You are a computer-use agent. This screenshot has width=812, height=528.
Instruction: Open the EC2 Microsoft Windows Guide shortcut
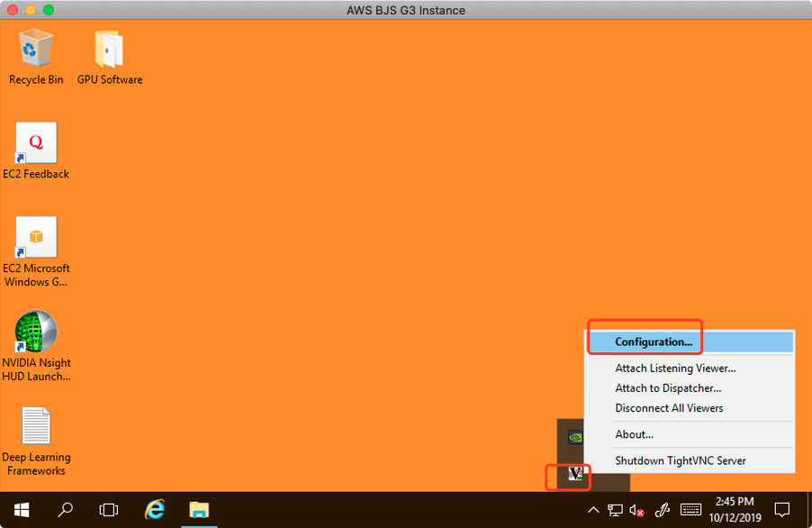tap(36, 239)
